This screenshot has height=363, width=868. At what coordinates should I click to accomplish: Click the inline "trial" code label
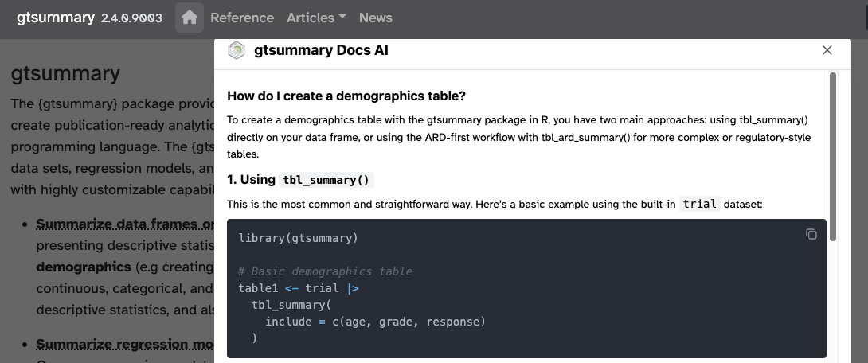(x=700, y=204)
